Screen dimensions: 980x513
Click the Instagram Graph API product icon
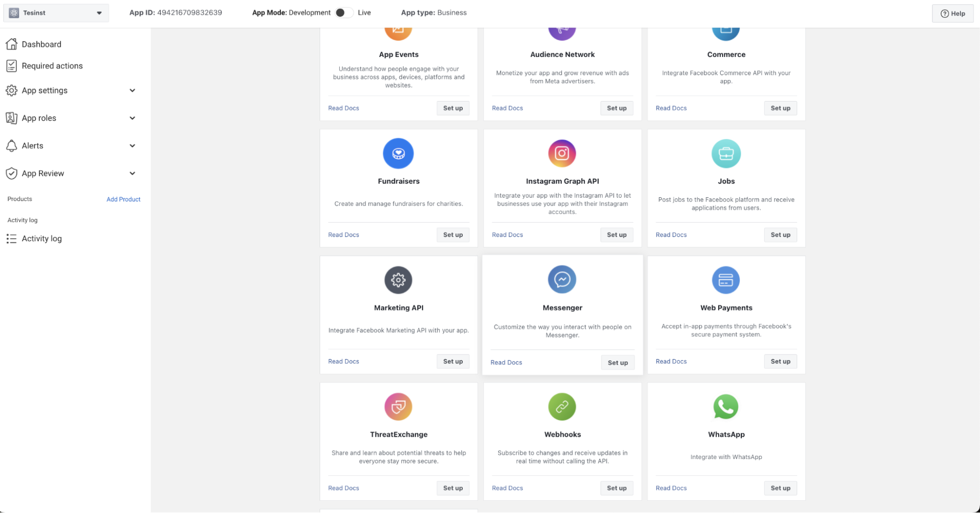pos(562,154)
